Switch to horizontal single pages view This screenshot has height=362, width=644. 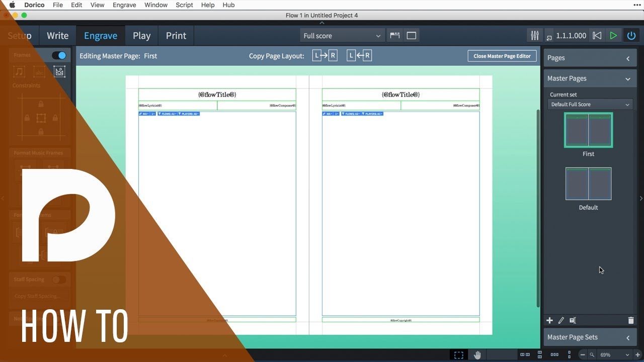click(x=555, y=355)
